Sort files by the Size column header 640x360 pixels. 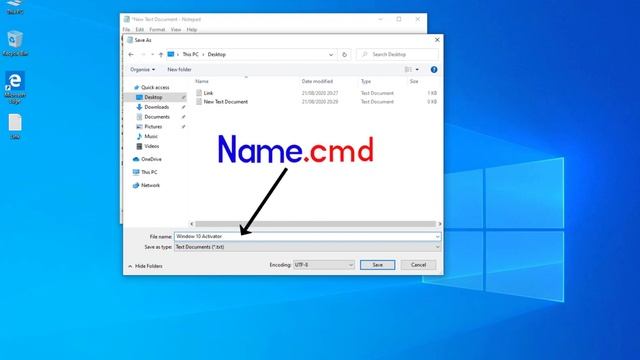click(414, 81)
